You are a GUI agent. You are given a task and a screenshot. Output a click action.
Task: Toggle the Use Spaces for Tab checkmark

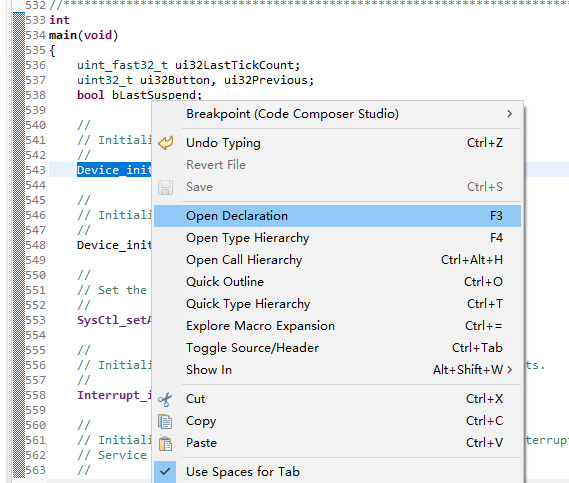tap(165, 471)
